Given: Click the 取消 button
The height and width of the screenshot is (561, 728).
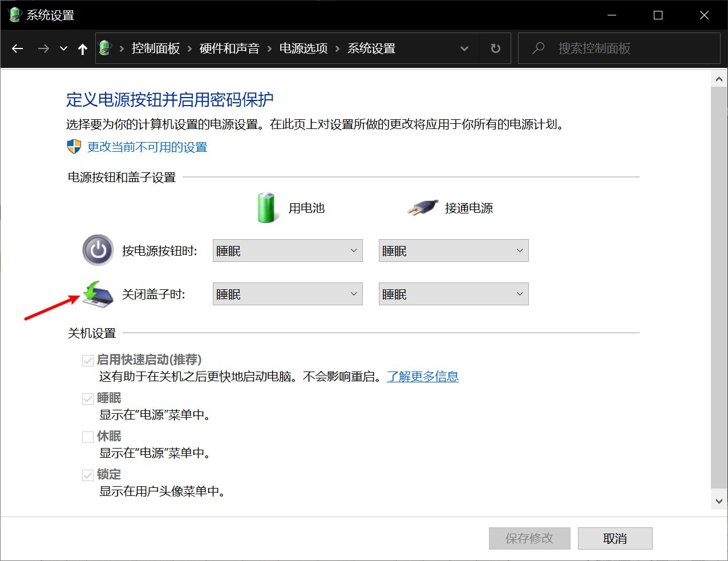Looking at the screenshot, I should [x=615, y=538].
